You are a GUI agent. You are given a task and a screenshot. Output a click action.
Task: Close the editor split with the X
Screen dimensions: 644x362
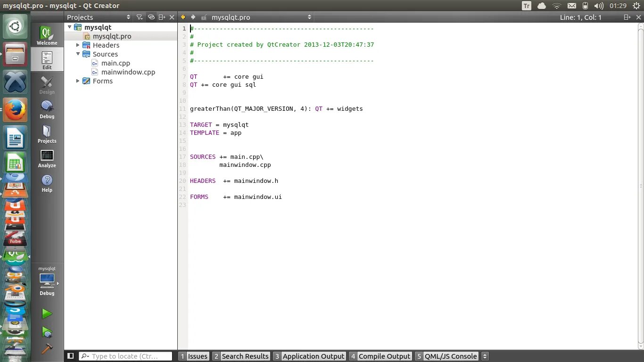pyautogui.click(x=638, y=17)
